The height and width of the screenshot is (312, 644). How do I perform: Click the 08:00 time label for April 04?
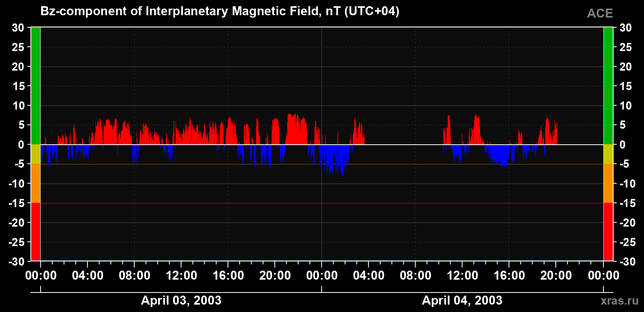click(415, 276)
